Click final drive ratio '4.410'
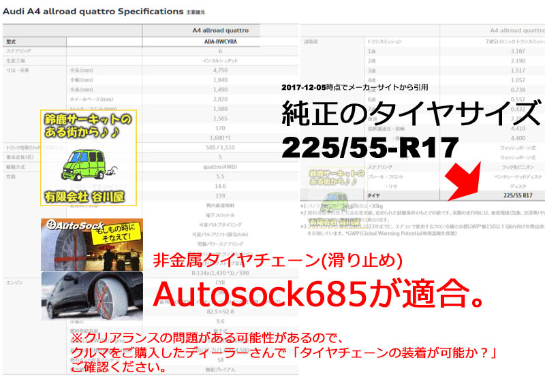This screenshot has height=392, width=545. (x=518, y=129)
